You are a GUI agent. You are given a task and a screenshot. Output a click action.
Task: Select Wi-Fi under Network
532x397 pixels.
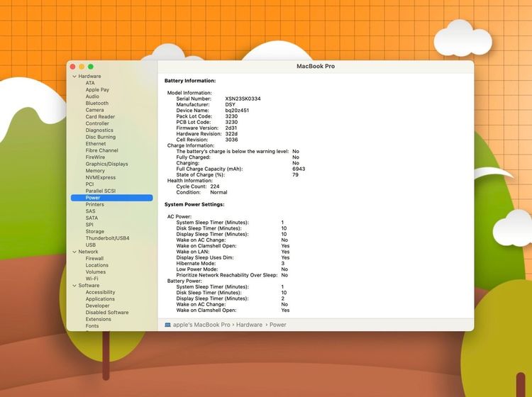point(92,279)
